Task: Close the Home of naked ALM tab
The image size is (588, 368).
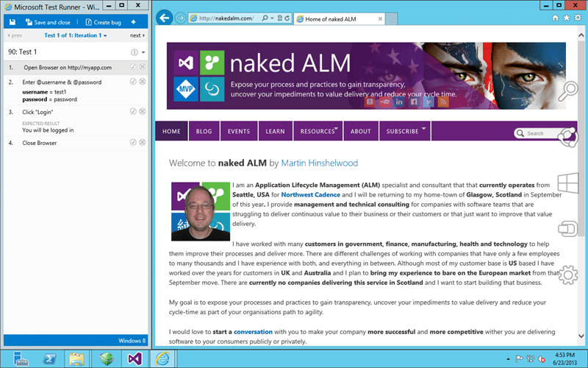Action: 380,19
